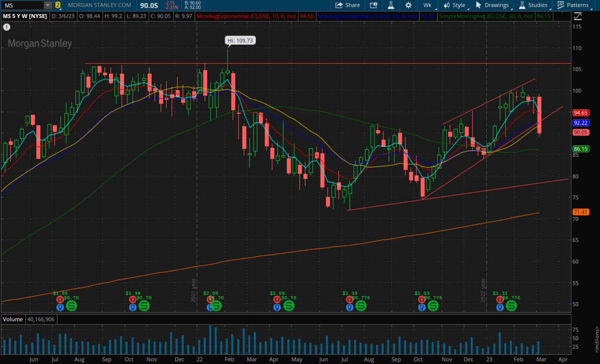Image resolution: width=600 pixels, height=364 pixels.
Task: Click the green dividend icon near $2.08
Action: 216,306
